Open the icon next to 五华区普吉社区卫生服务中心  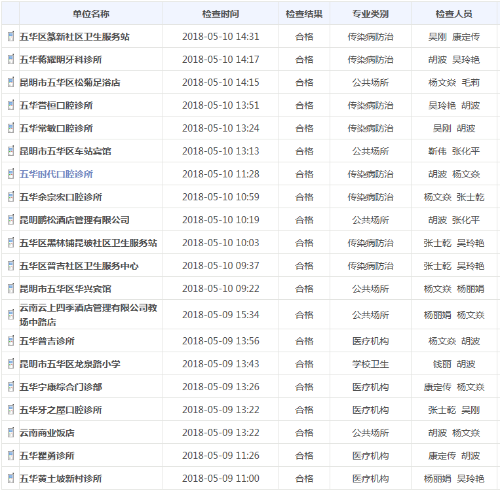[x=11, y=266]
